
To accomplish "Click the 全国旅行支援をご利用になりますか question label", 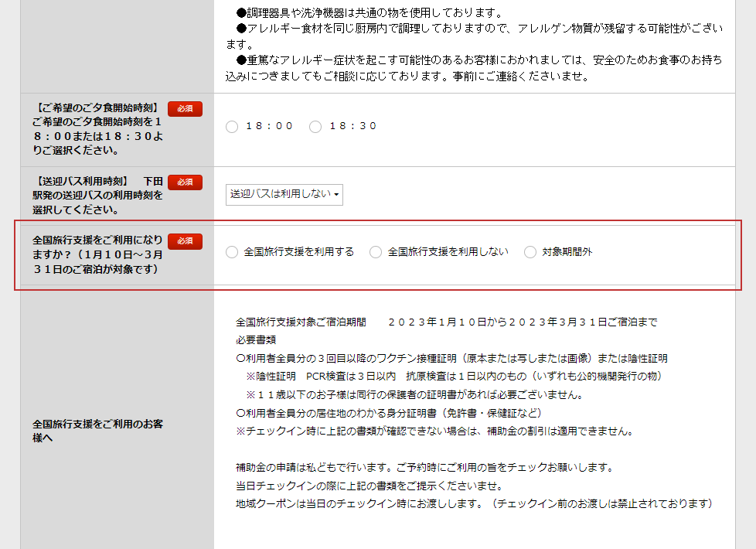I will point(98,254).
